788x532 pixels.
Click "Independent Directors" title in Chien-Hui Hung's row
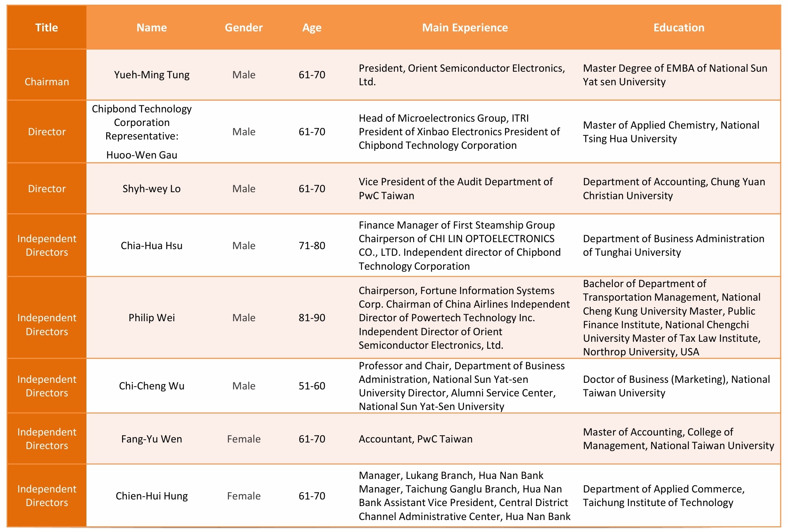(47, 496)
